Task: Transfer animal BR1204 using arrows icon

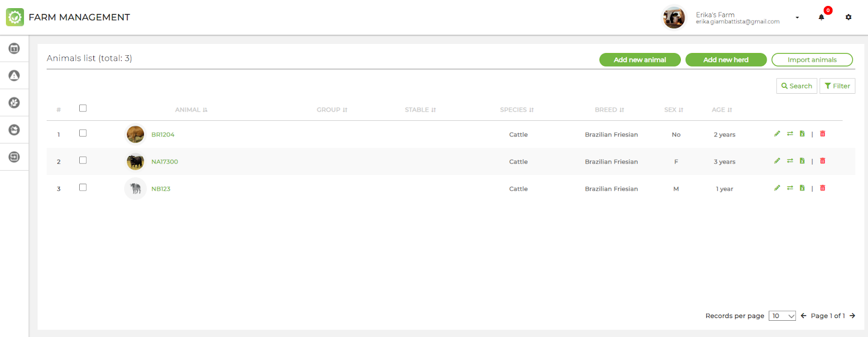Action: coord(790,134)
